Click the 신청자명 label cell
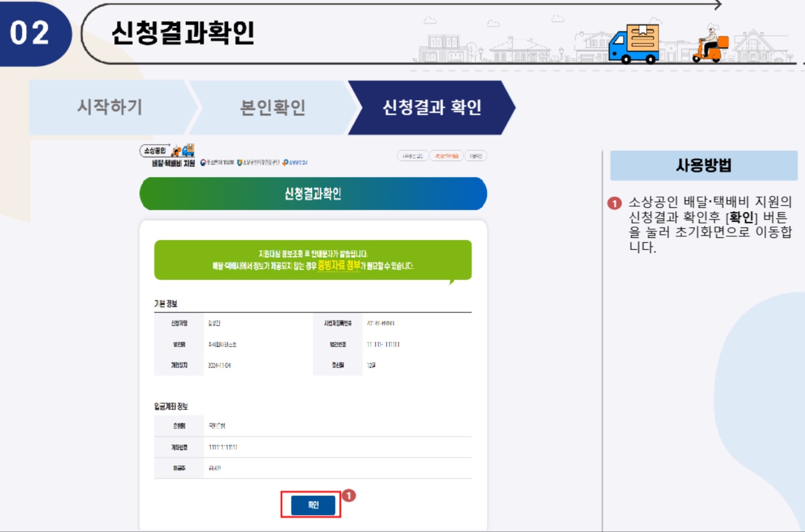 click(x=179, y=323)
